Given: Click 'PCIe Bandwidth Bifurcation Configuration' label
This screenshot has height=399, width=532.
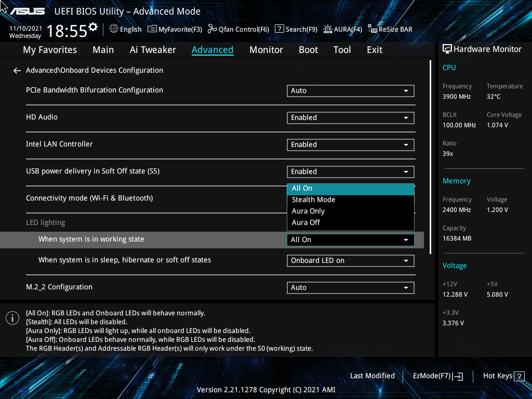Looking at the screenshot, I should coord(95,90).
